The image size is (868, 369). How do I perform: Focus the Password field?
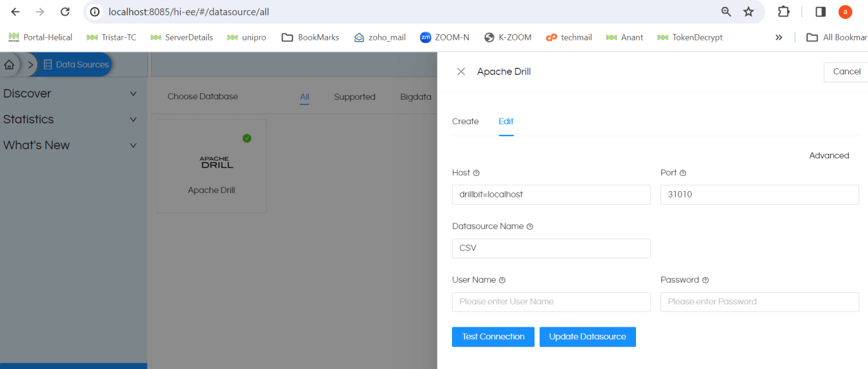click(x=760, y=302)
